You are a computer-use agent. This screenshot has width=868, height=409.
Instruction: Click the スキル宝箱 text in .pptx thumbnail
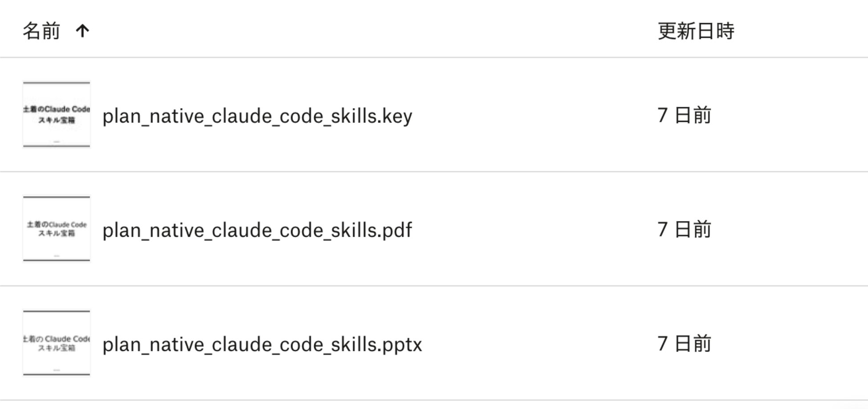tap(57, 348)
